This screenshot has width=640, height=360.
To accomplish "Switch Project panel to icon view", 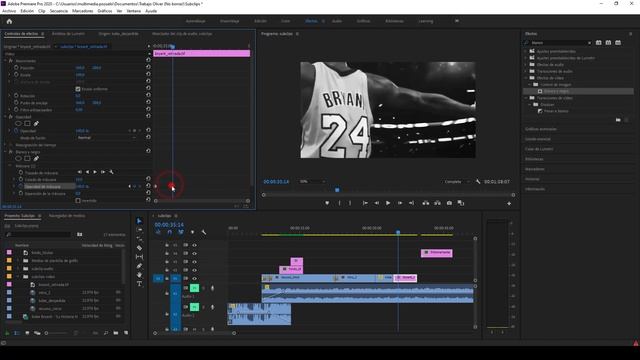I will click(27, 333).
